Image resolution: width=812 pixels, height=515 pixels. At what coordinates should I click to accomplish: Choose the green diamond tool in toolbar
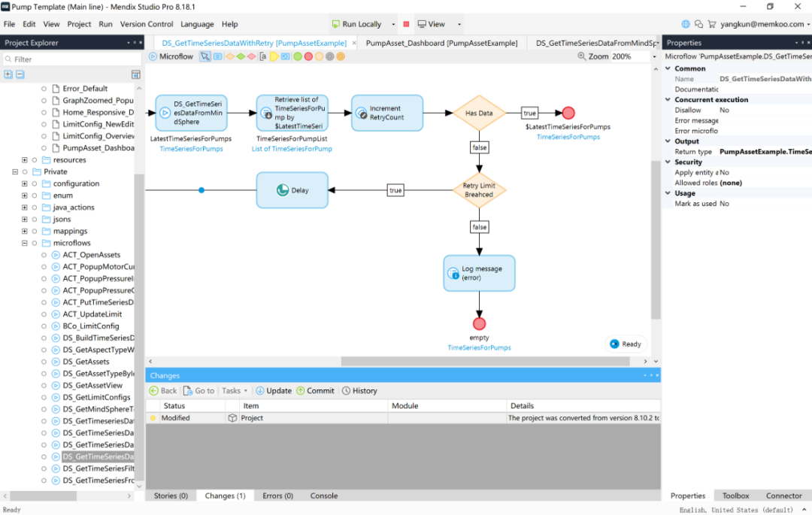click(241, 56)
